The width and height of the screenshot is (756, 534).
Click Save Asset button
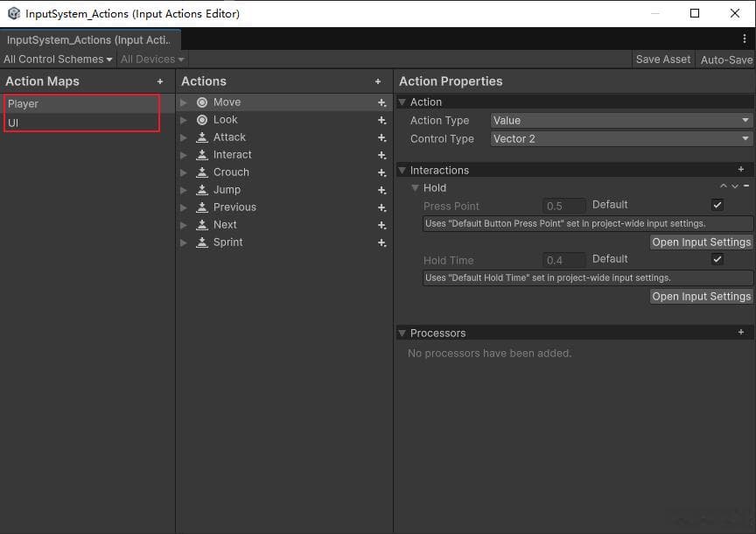tap(663, 60)
